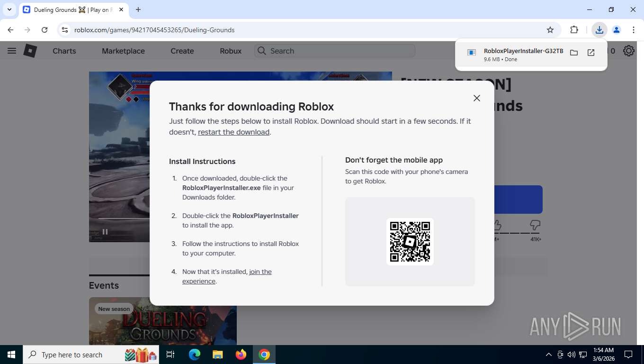This screenshot has height=364, width=644.
Task: Open the taskbar clock showing 1:54 AM
Action: point(603,355)
